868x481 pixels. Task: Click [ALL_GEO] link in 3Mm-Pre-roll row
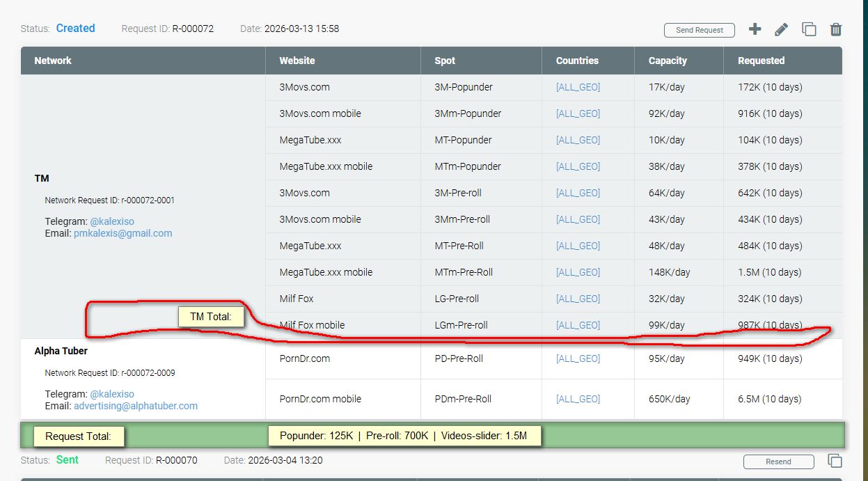pyautogui.click(x=578, y=219)
